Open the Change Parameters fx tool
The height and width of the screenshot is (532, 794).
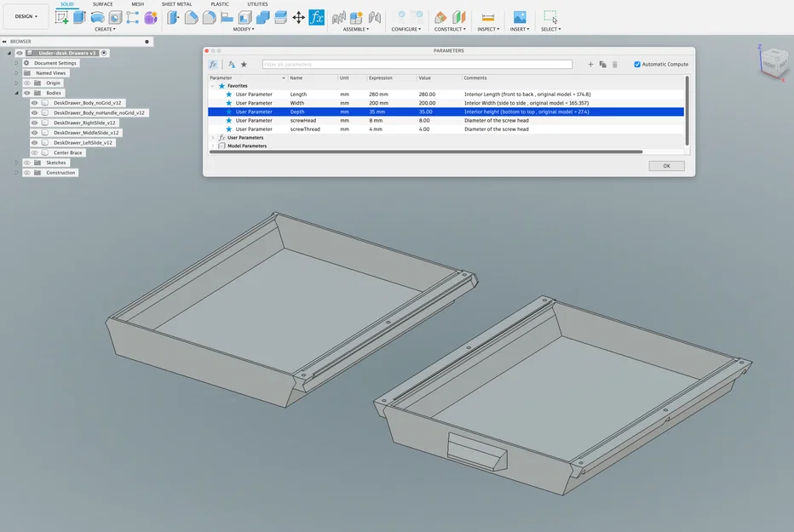[315, 16]
